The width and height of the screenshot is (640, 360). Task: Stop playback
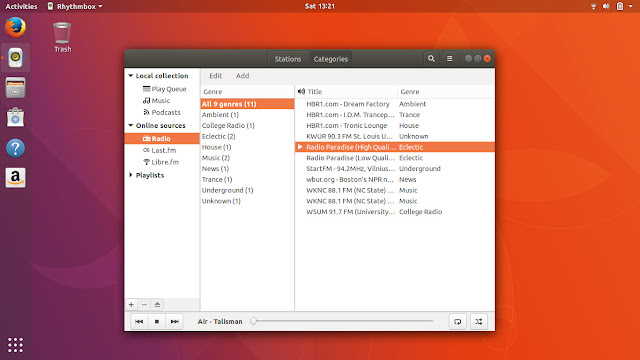tap(157, 322)
